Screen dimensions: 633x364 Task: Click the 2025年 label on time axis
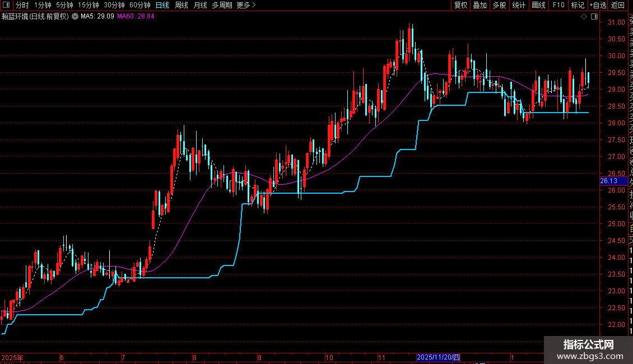tap(12, 357)
